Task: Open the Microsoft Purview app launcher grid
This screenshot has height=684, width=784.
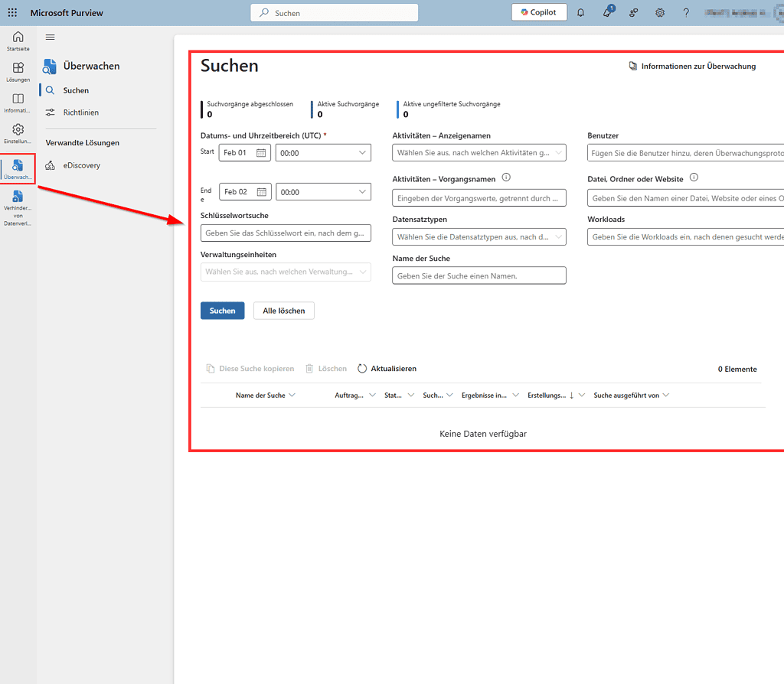Action: pyautogui.click(x=11, y=11)
